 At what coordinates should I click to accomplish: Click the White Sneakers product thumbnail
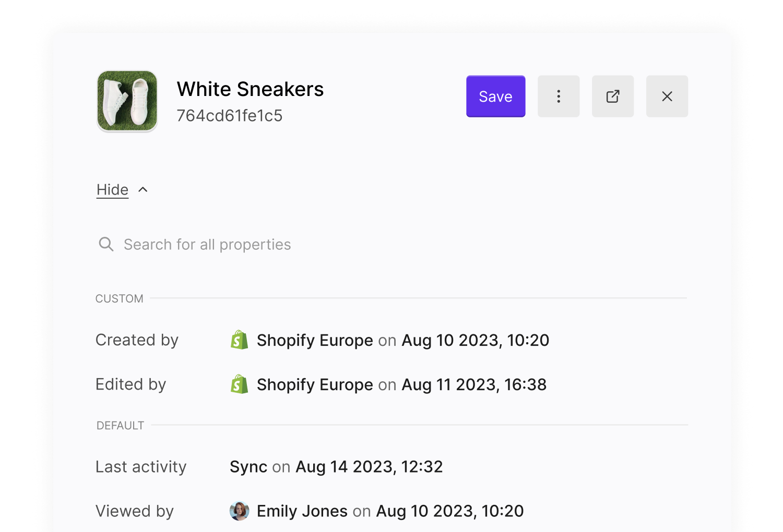click(127, 101)
